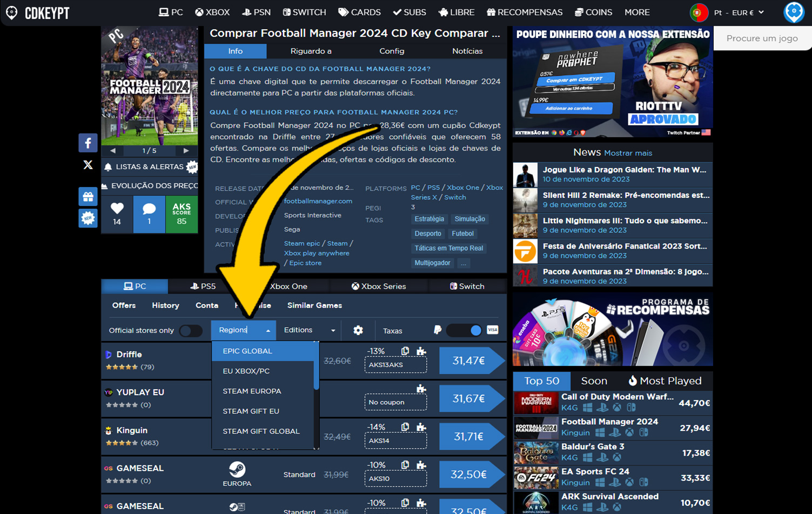Screen dimensions: 812x514
Task: Click the extension puzzle icon in Kinguin row
Action: click(421, 427)
